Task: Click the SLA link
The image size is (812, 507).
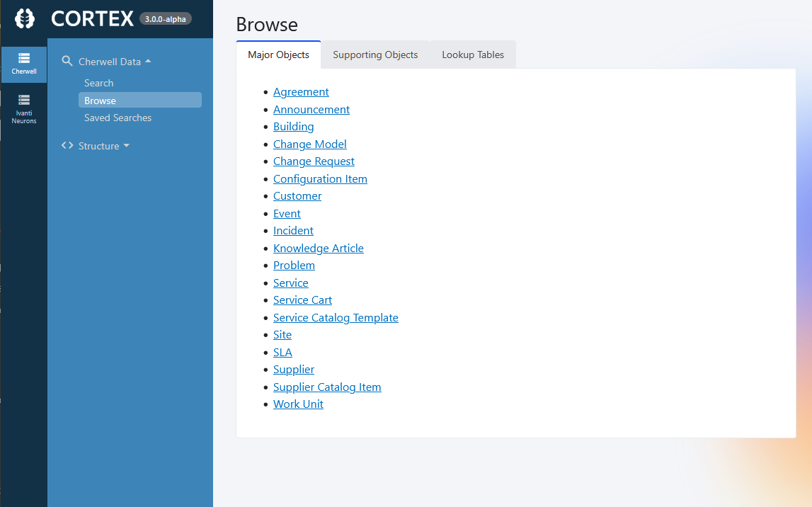Action: pyautogui.click(x=282, y=352)
